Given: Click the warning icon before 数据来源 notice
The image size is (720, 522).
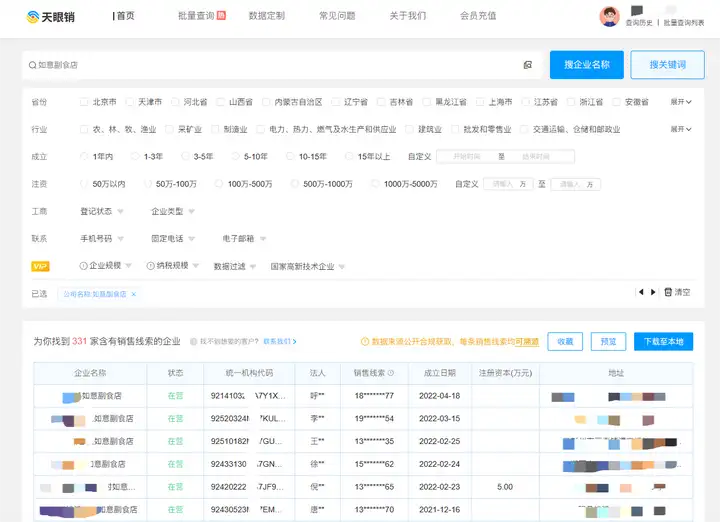Looking at the screenshot, I should pyautogui.click(x=365, y=342).
